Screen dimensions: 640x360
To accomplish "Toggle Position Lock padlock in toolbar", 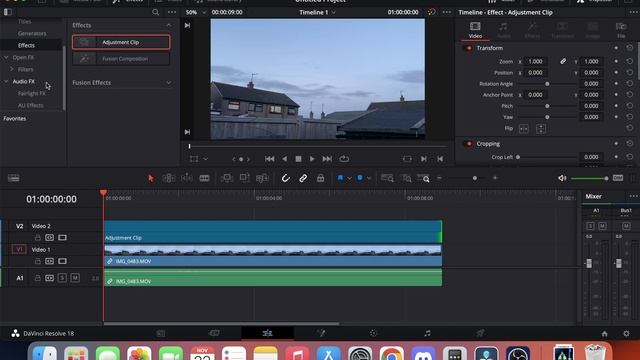I will (320, 178).
